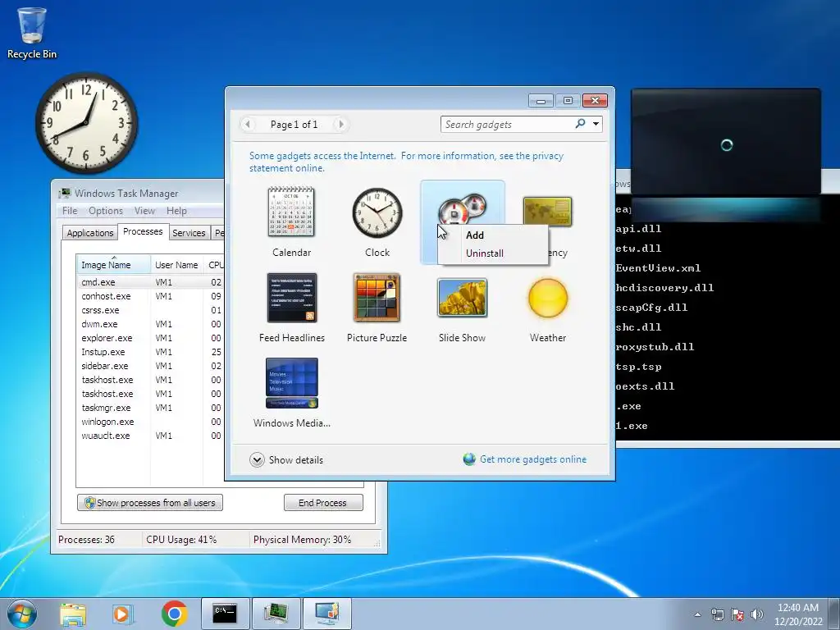Go to the next page of gadgets
The width and height of the screenshot is (840, 630).
tap(340, 125)
